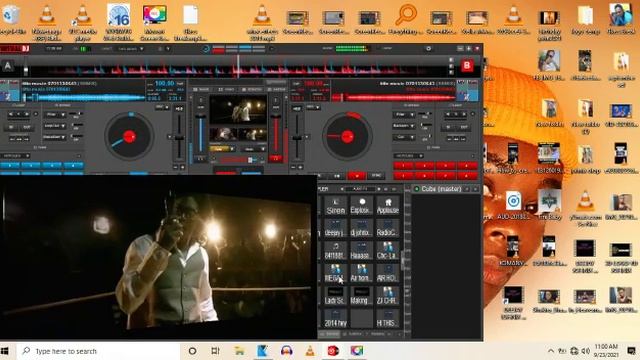Play the HI THIS sample pad
The width and height of the screenshot is (640, 360).
point(387,318)
